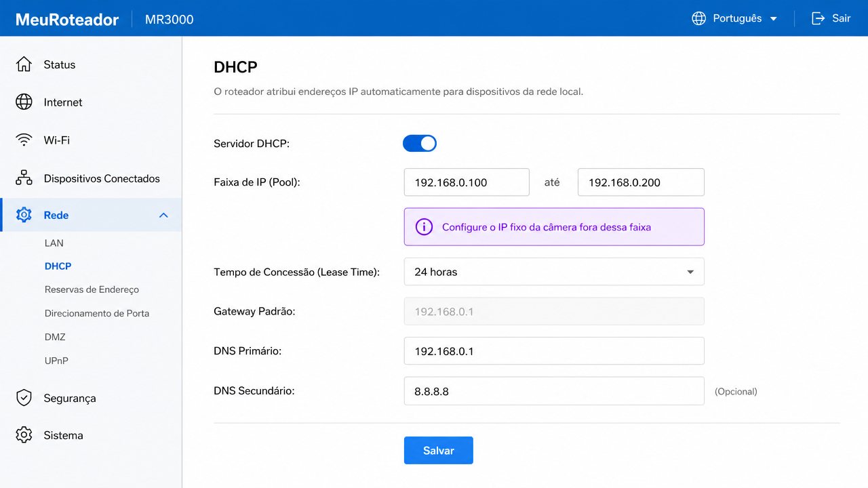Screen dimensions: 868x488
Task: Click the DNS Primário input field
Action: point(554,351)
